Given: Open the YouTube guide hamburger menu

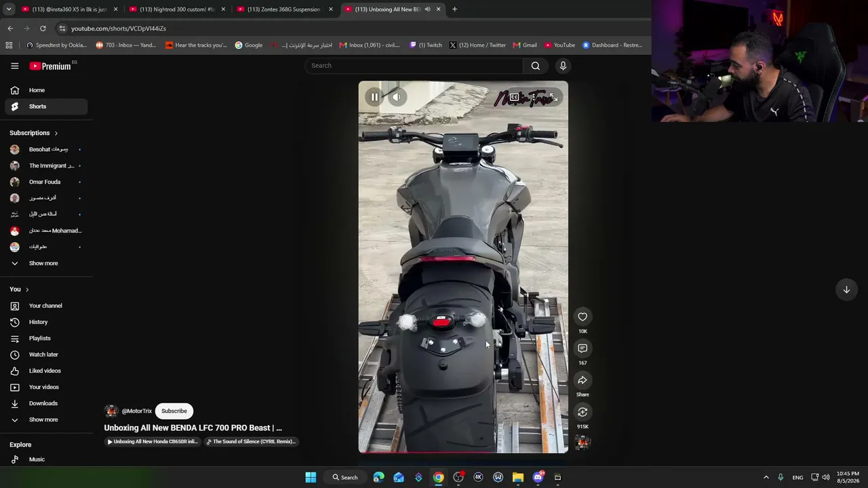Looking at the screenshot, I should point(15,66).
